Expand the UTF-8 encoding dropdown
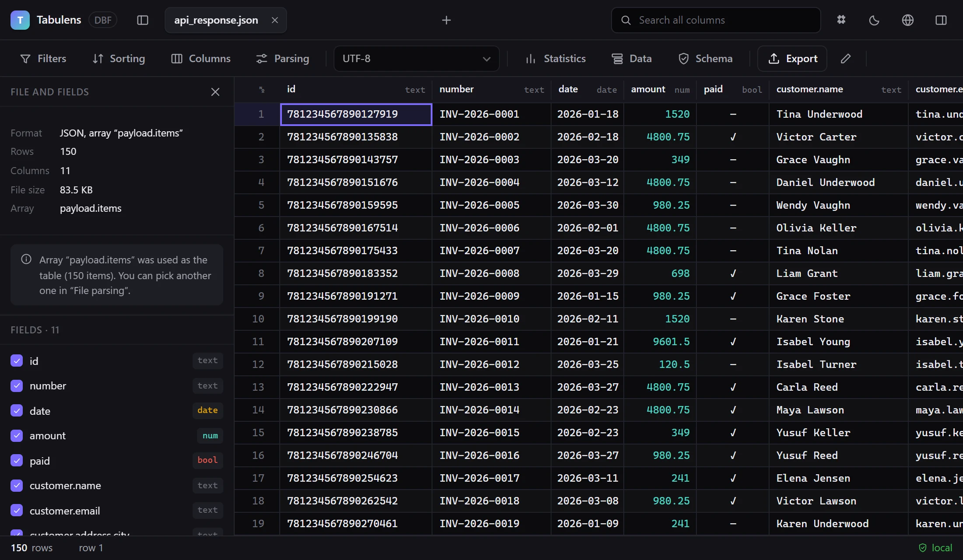 416,59
